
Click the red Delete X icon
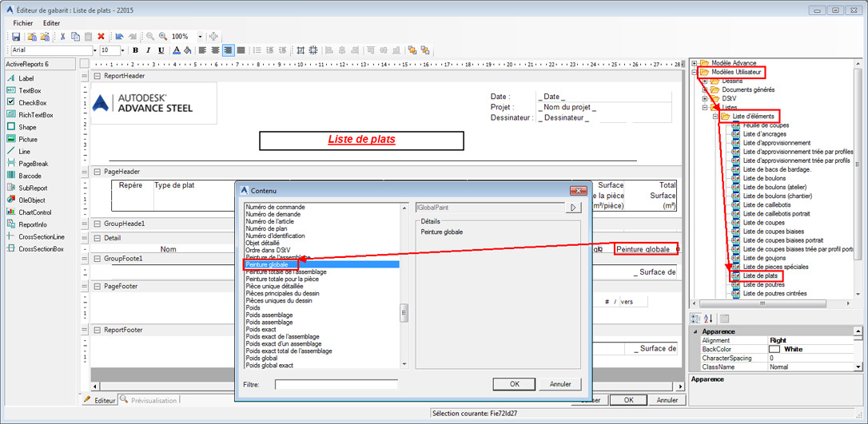102,37
